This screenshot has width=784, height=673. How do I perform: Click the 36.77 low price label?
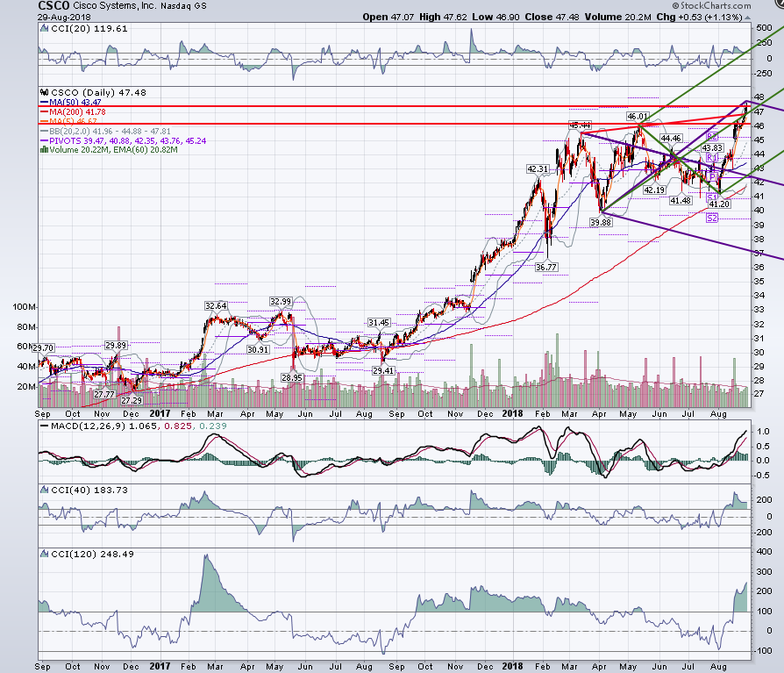(546, 268)
